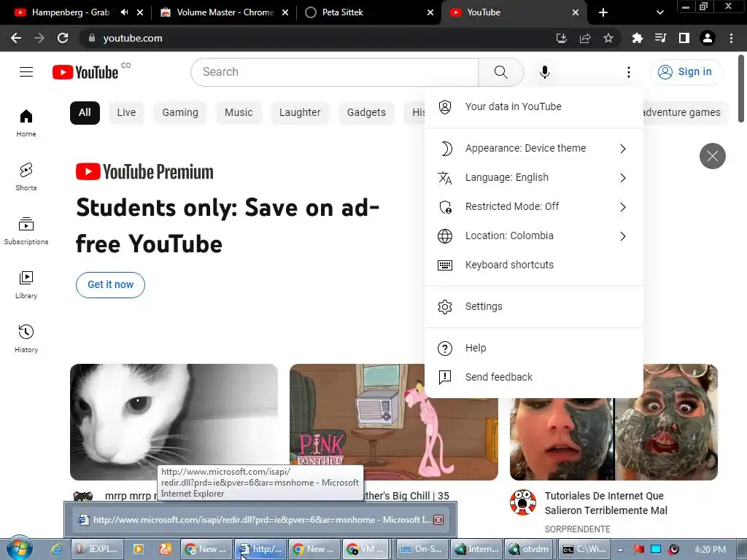Open IEXPL taskbar item
Image resolution: width=747 pixels, height=560 pixels.
point(97,549)
